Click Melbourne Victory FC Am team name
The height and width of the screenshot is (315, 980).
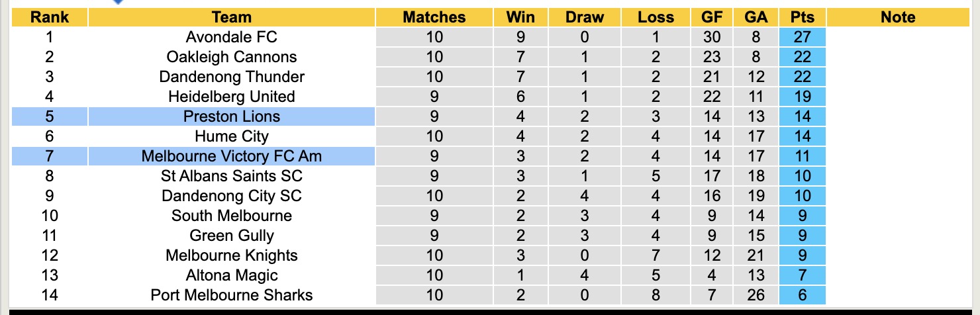click(232, 156)
